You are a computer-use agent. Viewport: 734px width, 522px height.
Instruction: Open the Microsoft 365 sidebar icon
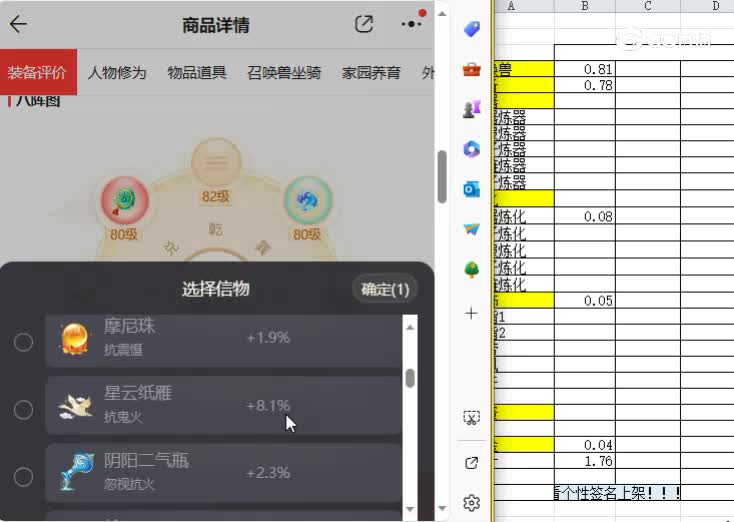click(472, 149)
